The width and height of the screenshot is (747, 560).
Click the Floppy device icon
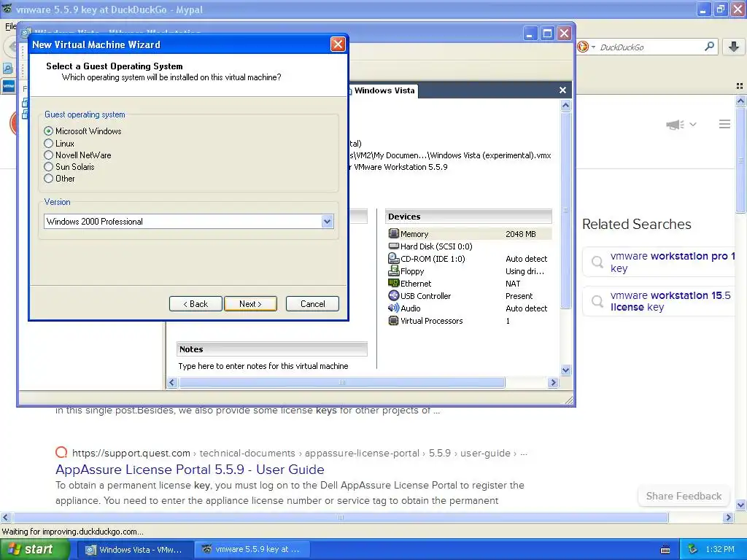(x=393, y=271)
